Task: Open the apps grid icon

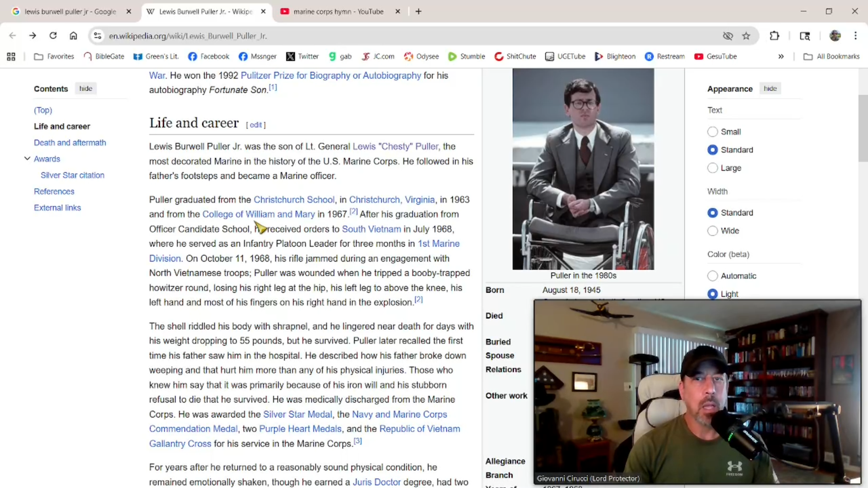Action: coord(11,56)
